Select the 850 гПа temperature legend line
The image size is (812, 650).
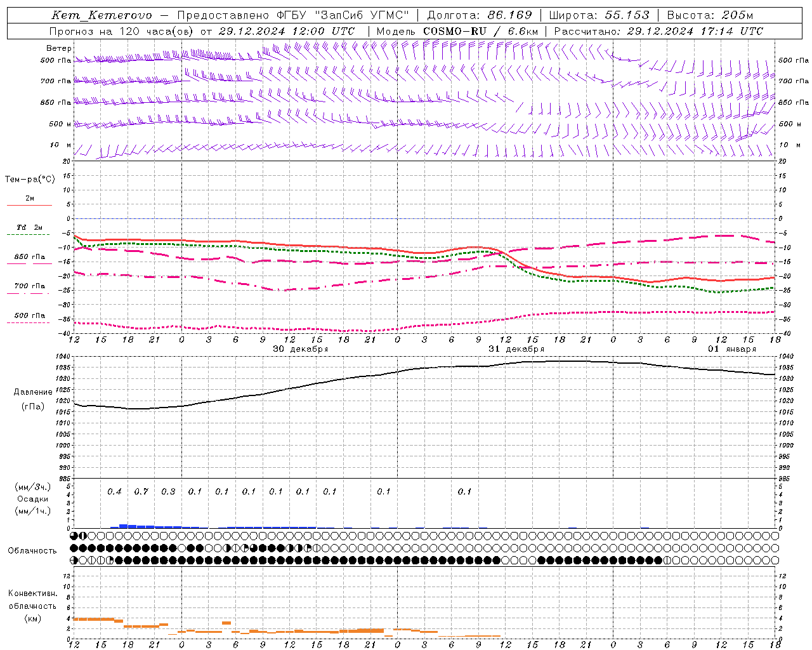click(x=29, y=263)
